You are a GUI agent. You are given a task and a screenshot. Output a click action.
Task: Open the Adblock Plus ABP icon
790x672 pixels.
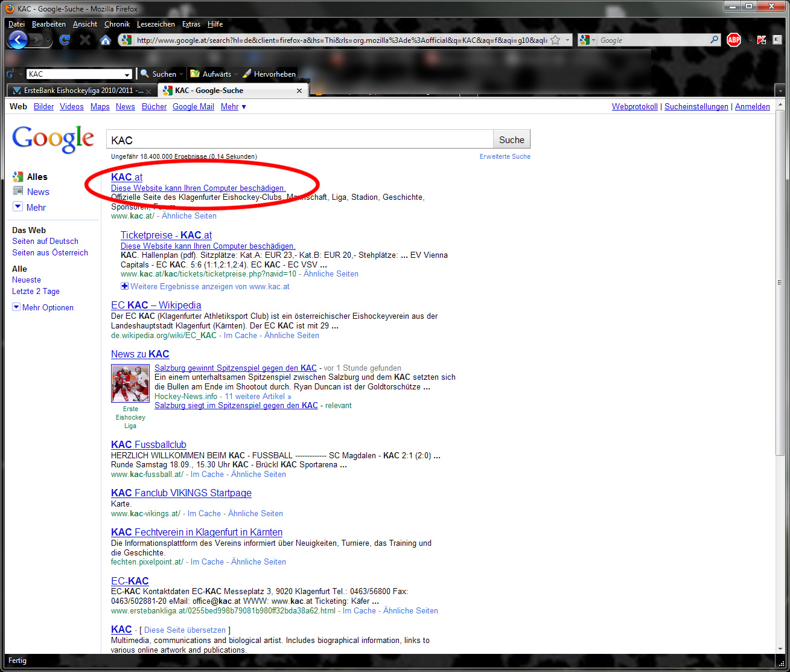coord(734,40)
